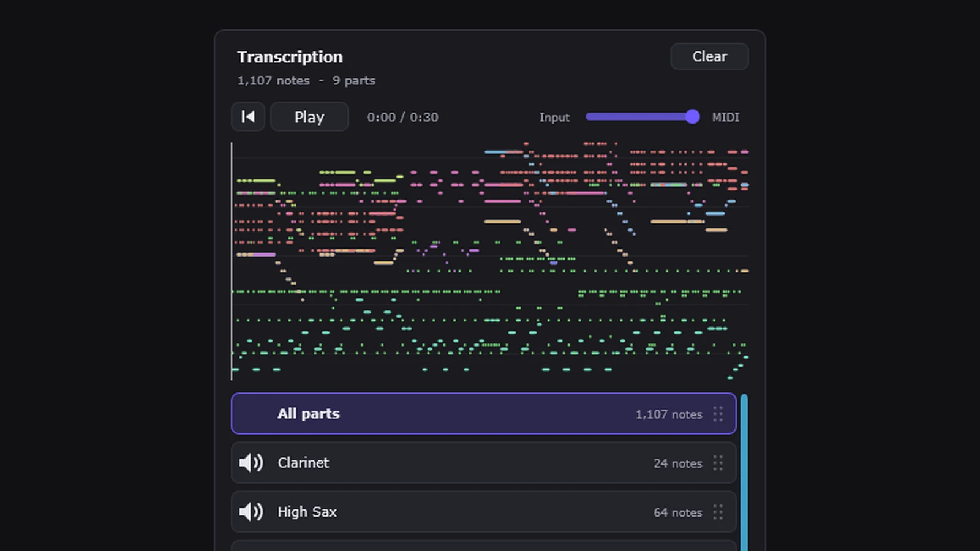Grab the drag handle on All parts
The height and width of the screenshot is (551, 980).
(x=718, y=414)
